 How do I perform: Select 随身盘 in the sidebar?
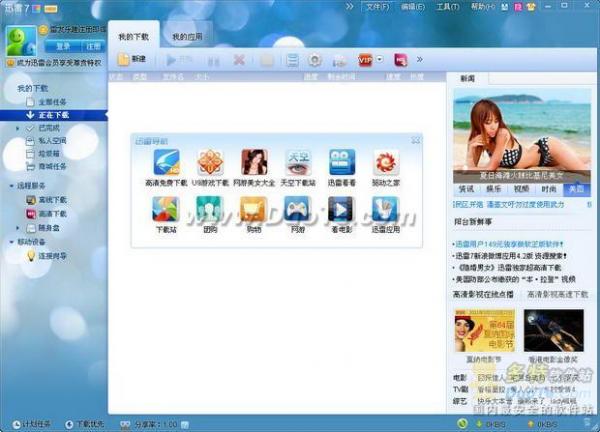point(49,228)
